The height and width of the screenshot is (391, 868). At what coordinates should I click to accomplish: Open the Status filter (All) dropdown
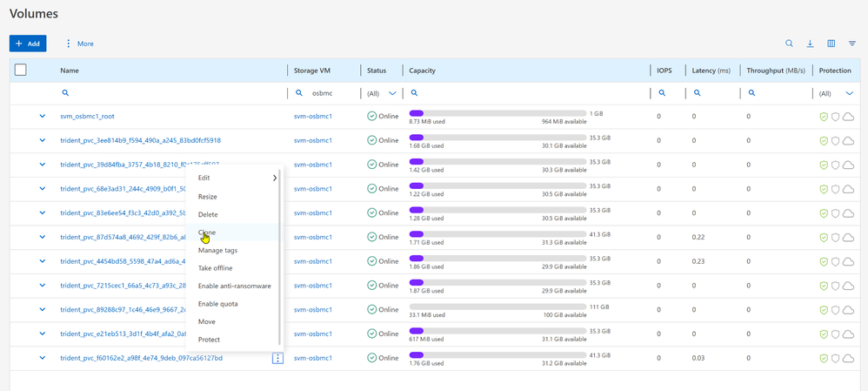tap(382, 93)
